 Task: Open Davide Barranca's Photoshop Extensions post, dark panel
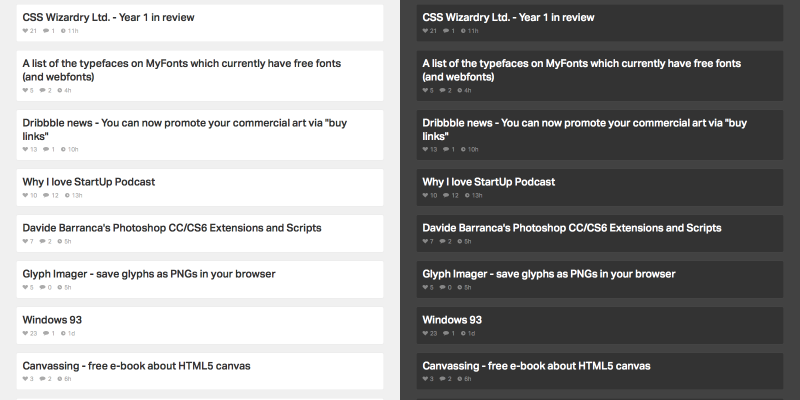tap(572, 228)
